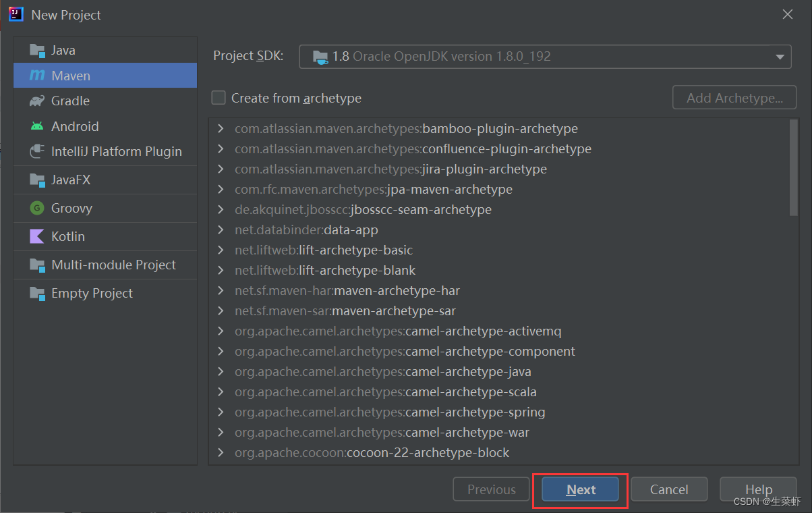This screenshot has width=812, height=513.
Task: Click the Previous button
Action: (492, 490)
